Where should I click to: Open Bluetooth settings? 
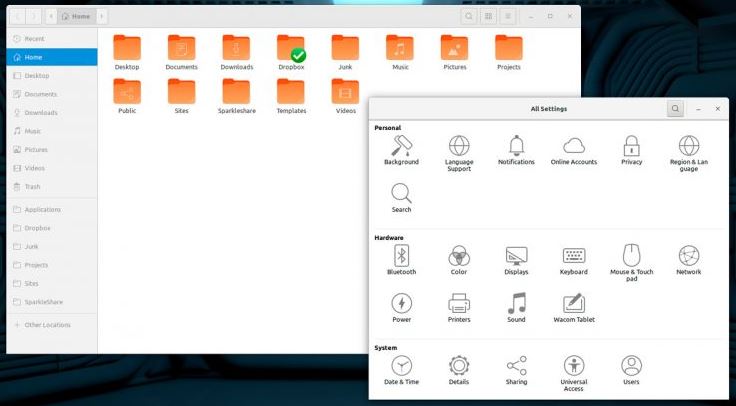tap(401, 256)
